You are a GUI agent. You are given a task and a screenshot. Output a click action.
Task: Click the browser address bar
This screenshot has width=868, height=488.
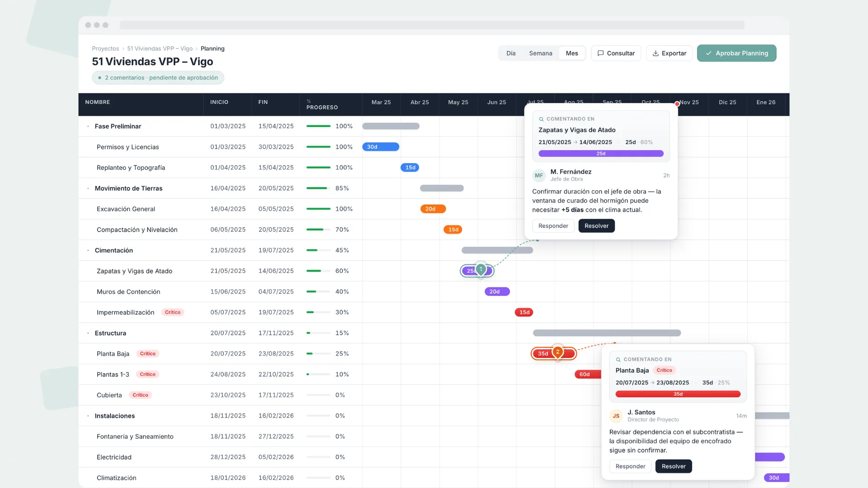432,25
